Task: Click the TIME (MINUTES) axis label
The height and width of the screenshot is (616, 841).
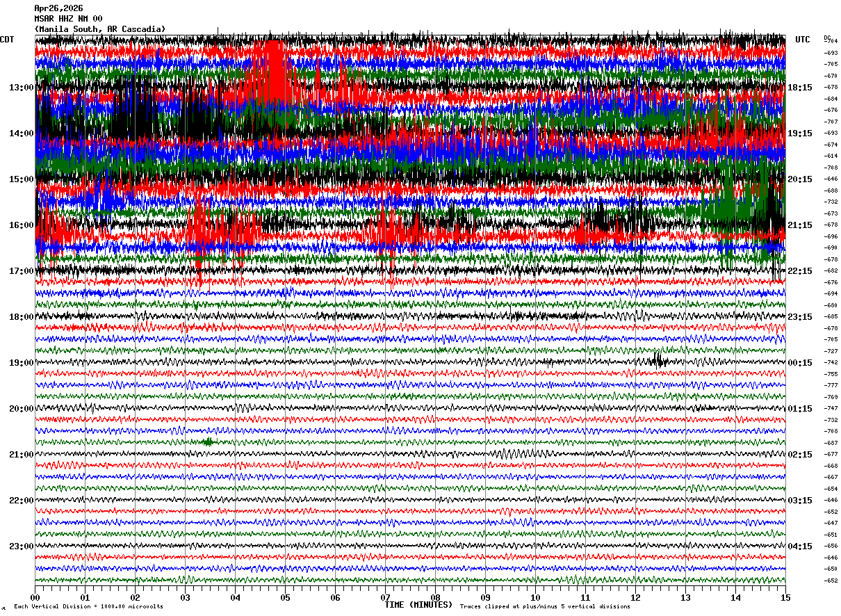Action: coord(418,605)
